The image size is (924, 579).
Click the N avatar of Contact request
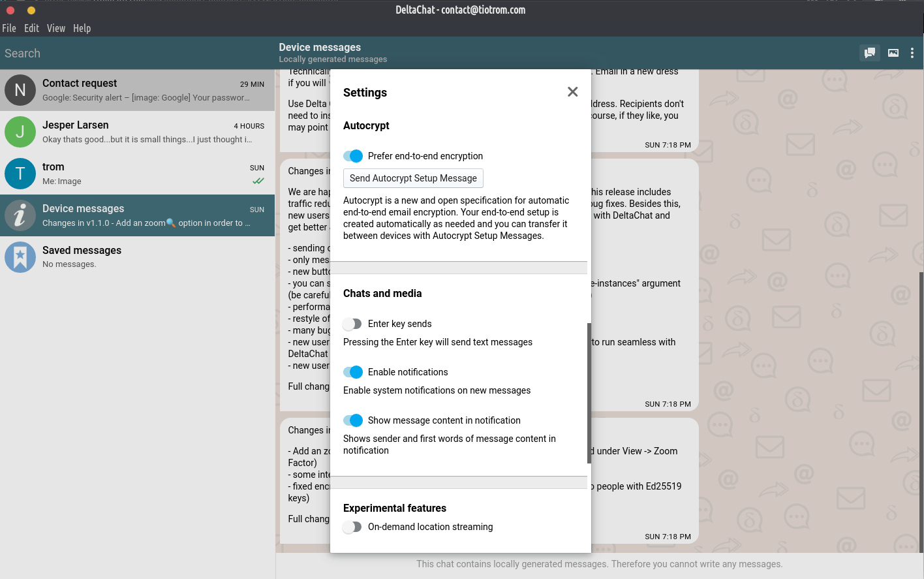point(20,90)
